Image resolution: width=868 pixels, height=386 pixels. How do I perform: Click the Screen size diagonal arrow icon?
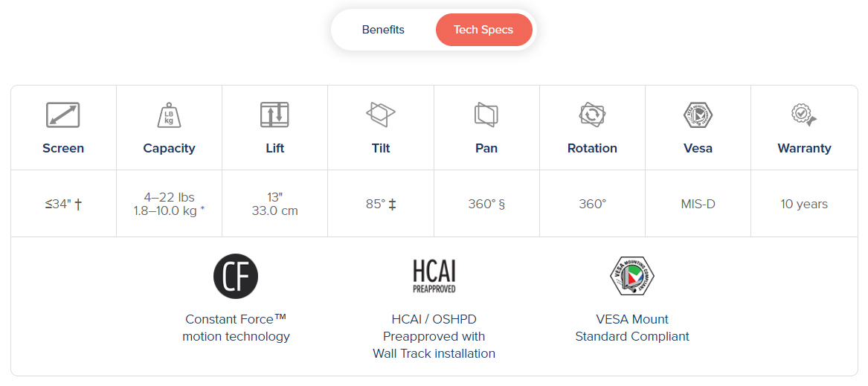[x=63, y=115]
